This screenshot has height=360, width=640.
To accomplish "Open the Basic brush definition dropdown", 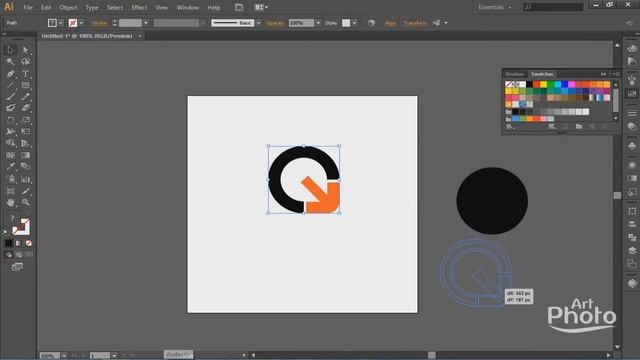I will coord(258,23).
